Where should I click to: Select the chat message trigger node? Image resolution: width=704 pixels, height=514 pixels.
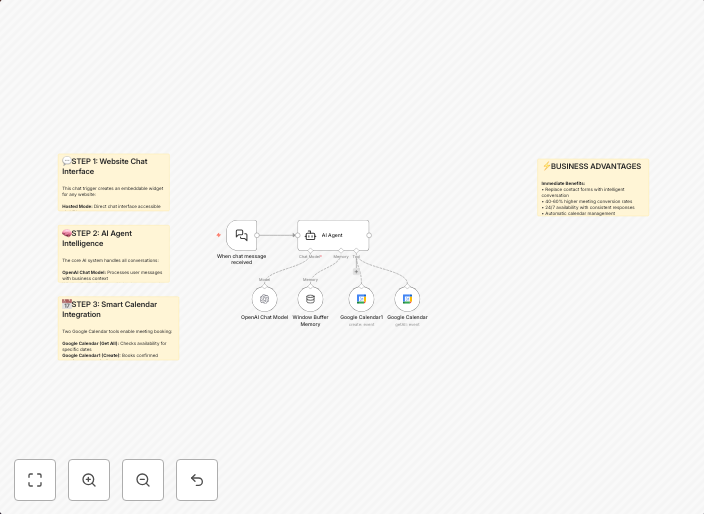(241, 235)
